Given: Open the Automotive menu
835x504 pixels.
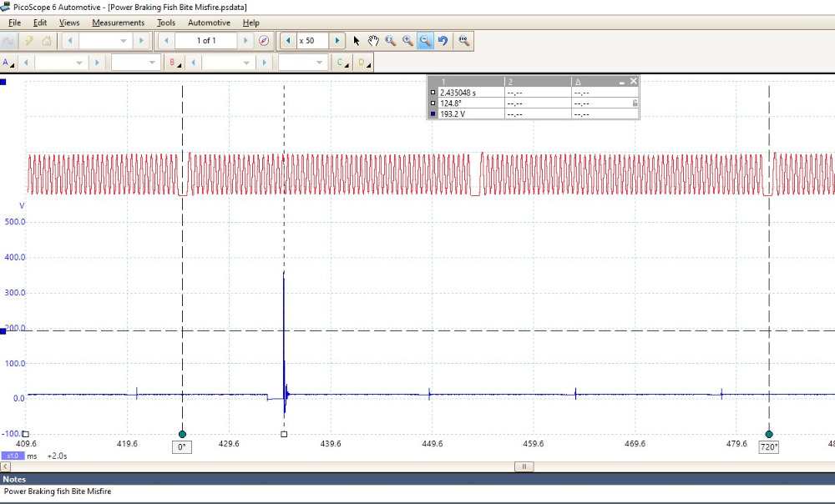Looking at the screenshot, I should (209, 23).
